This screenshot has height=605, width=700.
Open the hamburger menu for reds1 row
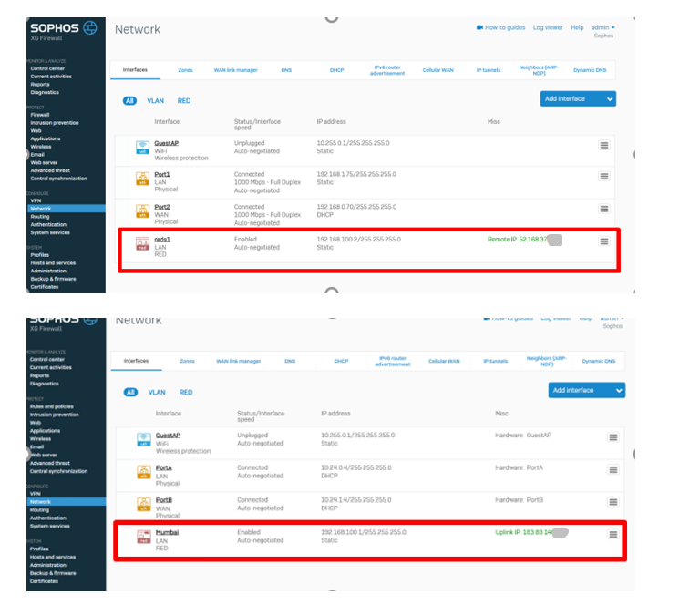pyautogui.click(x=604, y=241)
